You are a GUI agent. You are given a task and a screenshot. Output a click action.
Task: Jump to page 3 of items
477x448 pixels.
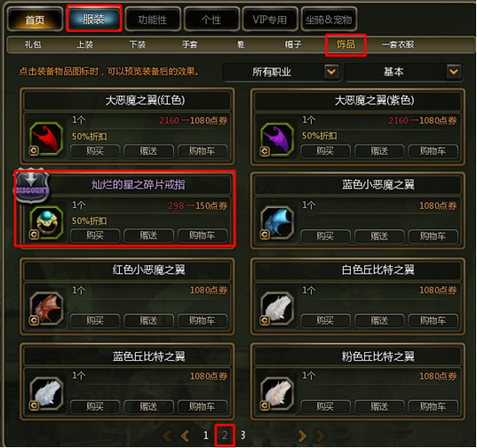point(242,436)
